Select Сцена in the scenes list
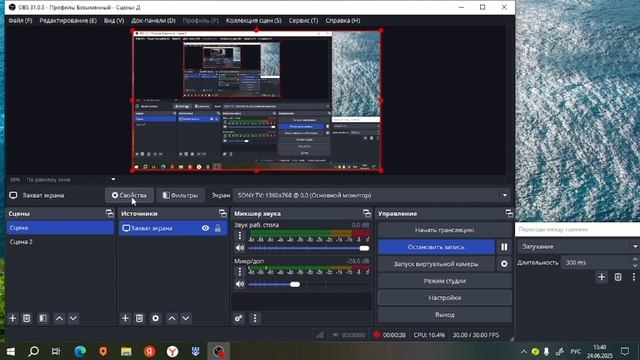This screenshot has width=640, height=360. (60, 228)
